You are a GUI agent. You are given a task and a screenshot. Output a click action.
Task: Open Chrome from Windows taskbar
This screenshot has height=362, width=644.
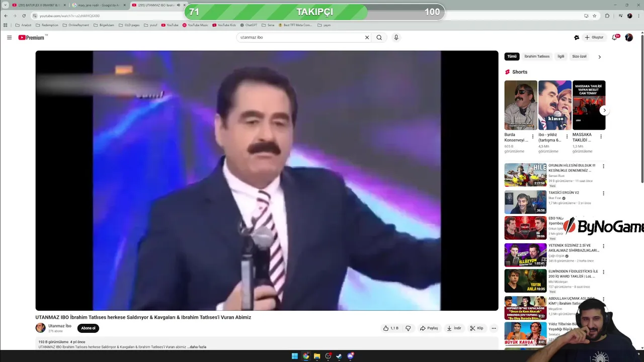click(306, 356)
